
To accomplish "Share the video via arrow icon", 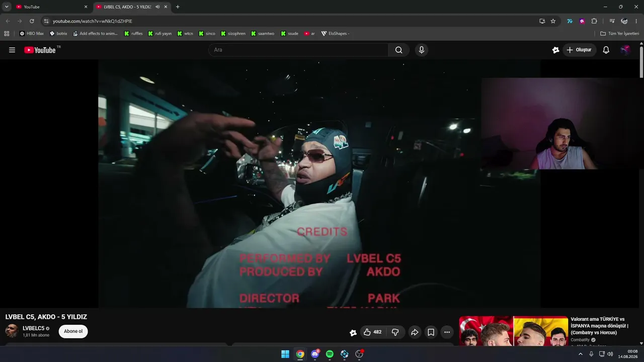I will coord(415,332).
